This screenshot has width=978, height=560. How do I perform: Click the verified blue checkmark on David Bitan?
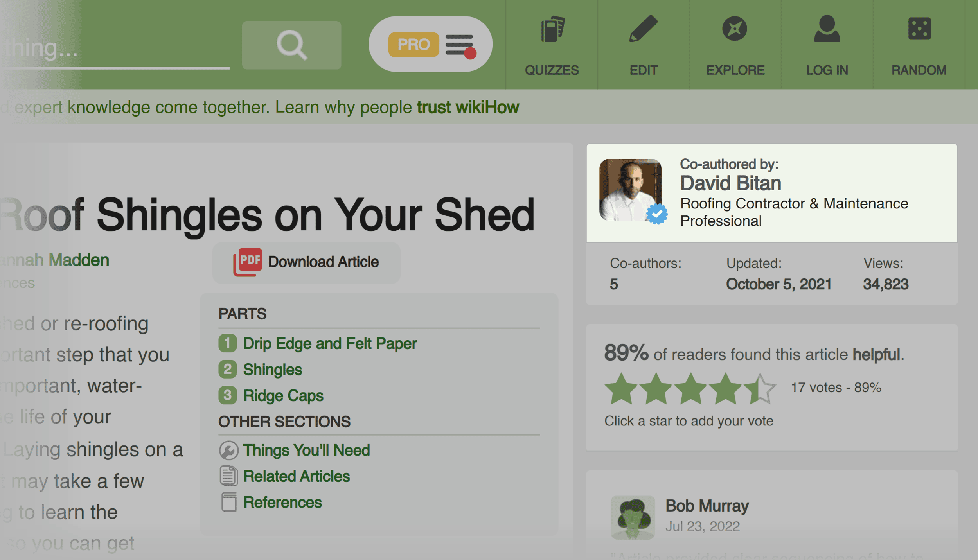[658, 216]
